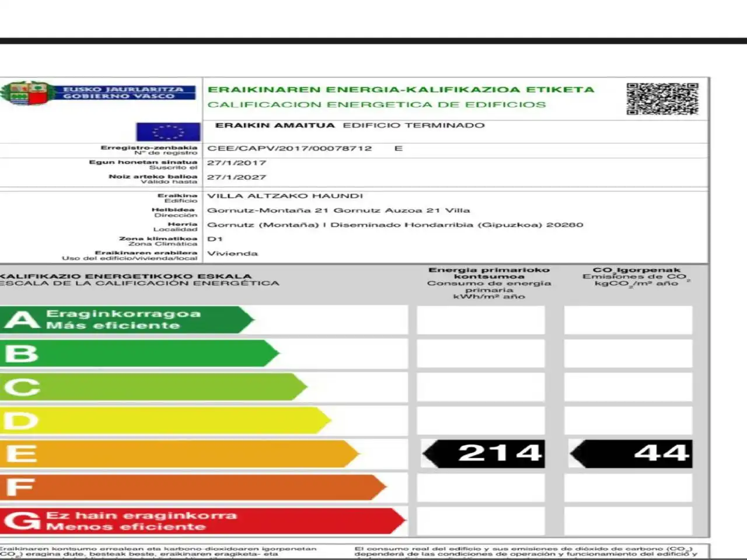Click the expiry date 27/1/2027

click(x=236, y=177)
